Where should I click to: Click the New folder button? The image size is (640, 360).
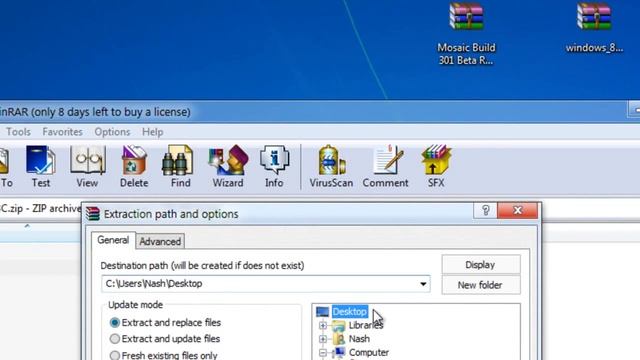pyautogui.click(x=481, y=285)
